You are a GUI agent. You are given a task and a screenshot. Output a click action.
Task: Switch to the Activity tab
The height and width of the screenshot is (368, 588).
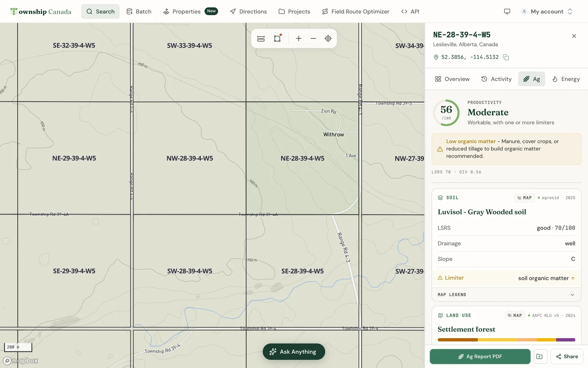pos(496,79)
